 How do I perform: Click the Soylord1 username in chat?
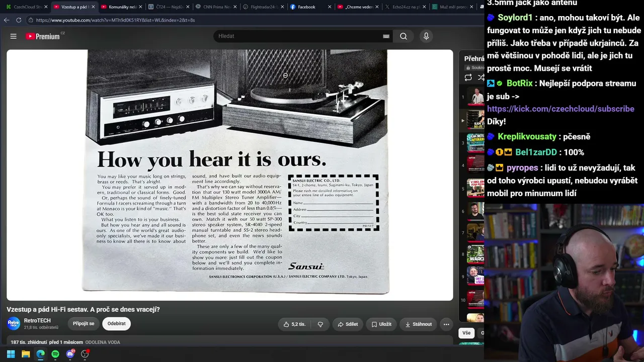[515, 18]
